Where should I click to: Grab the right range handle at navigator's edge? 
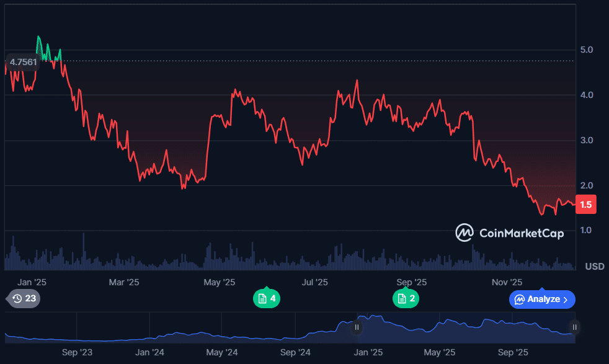[575, 327]
